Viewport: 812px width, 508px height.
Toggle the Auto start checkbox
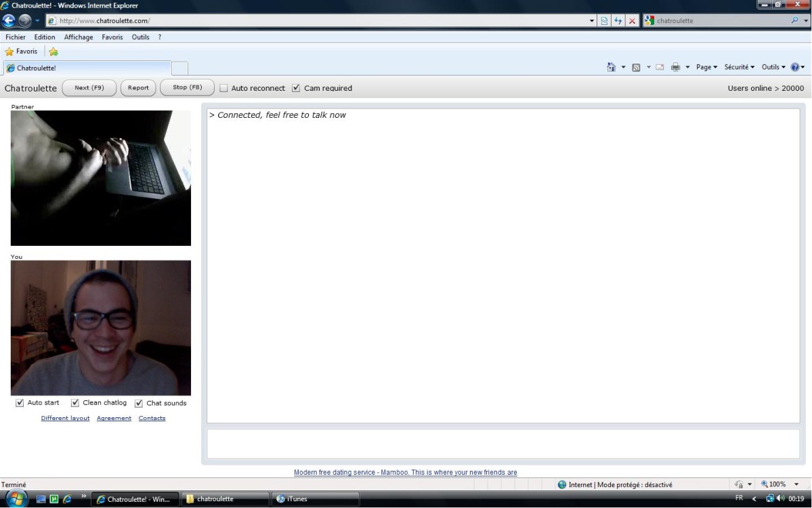coord(20,403)
